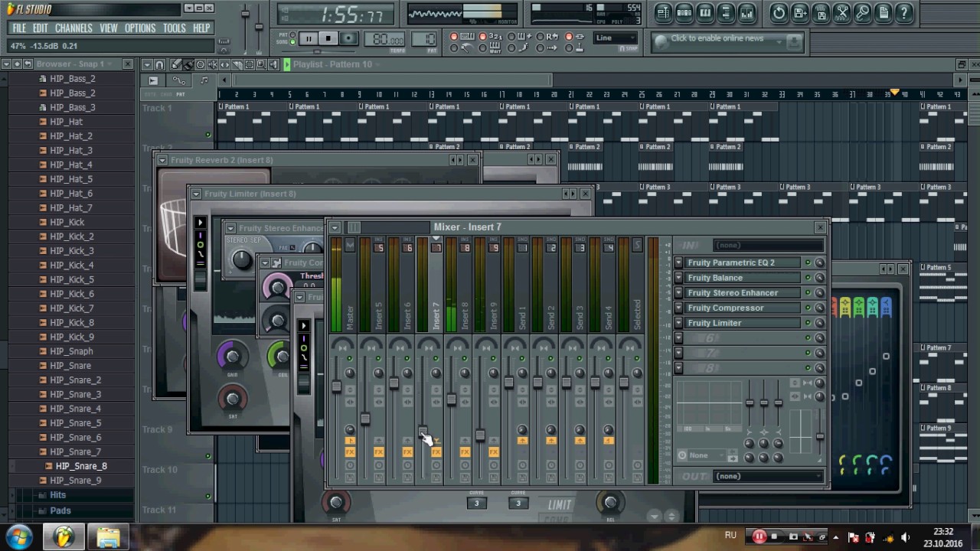This screenshot has width=980, height=551.
Task: Click to enable online news panel
Action: pos(726,41)
